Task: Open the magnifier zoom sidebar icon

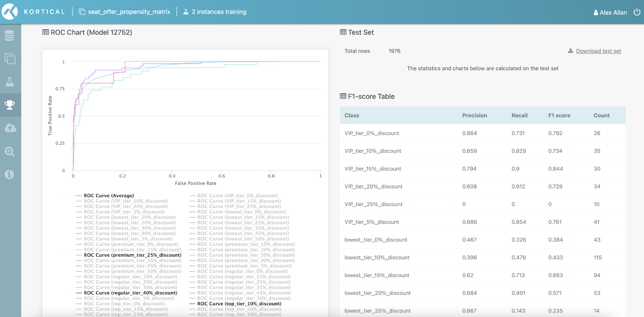Action: click(x=10, y=152)
